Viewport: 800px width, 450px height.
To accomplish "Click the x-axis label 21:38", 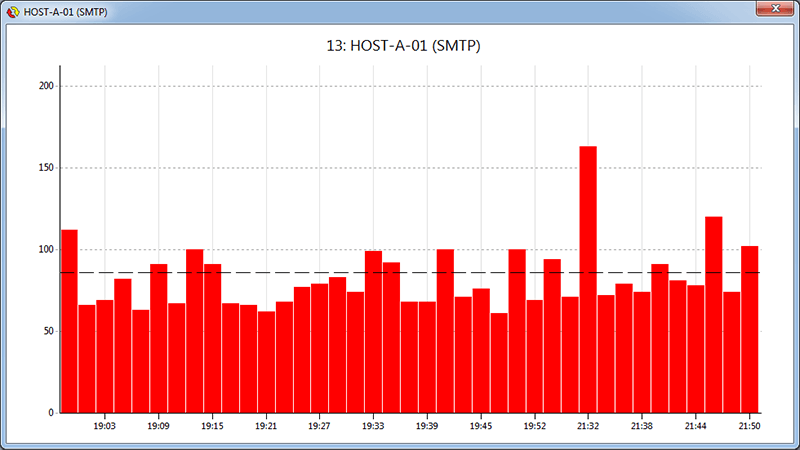I will [642, 426].
